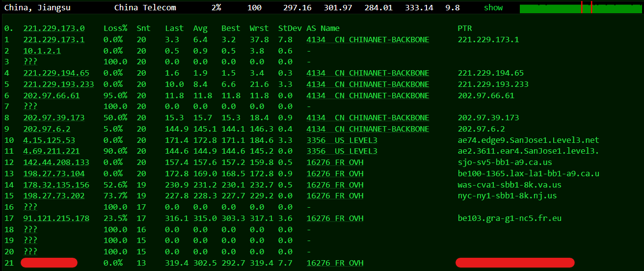The width and height of the screenshot is (644, 271).
Task: Open the 4.69.211.221 IP link
Action: point(52,151)
